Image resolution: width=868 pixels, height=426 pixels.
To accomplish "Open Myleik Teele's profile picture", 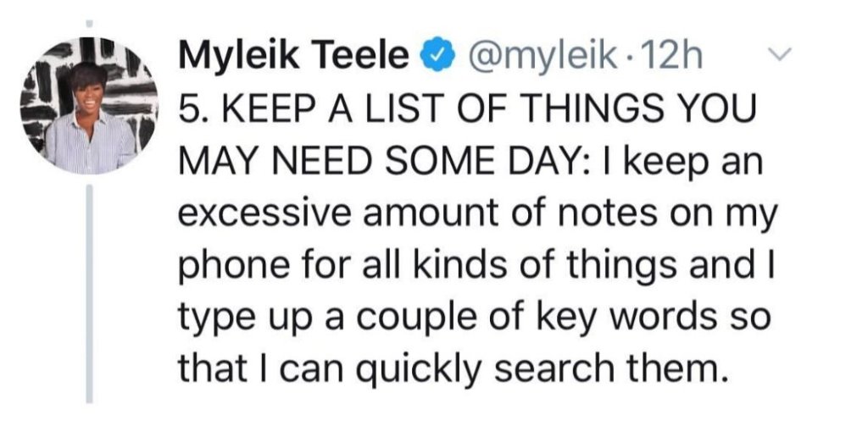I will 90,106.
